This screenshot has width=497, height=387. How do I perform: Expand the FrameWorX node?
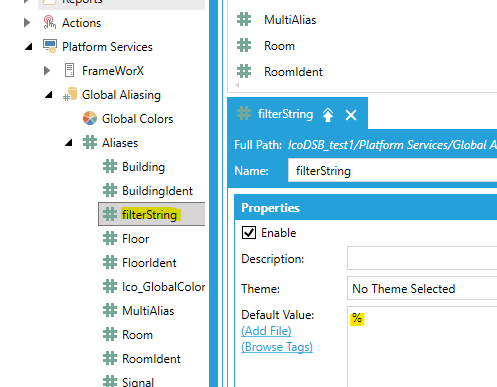coord(47,71)
